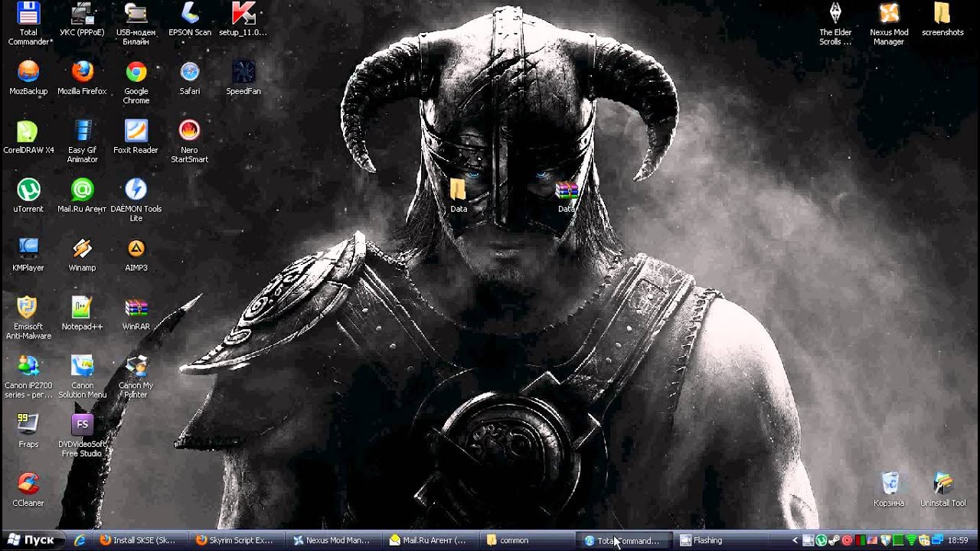Launch Emsisoft Anti-Malware shortcut
This screenshot has width=980, height=551.
28,318
